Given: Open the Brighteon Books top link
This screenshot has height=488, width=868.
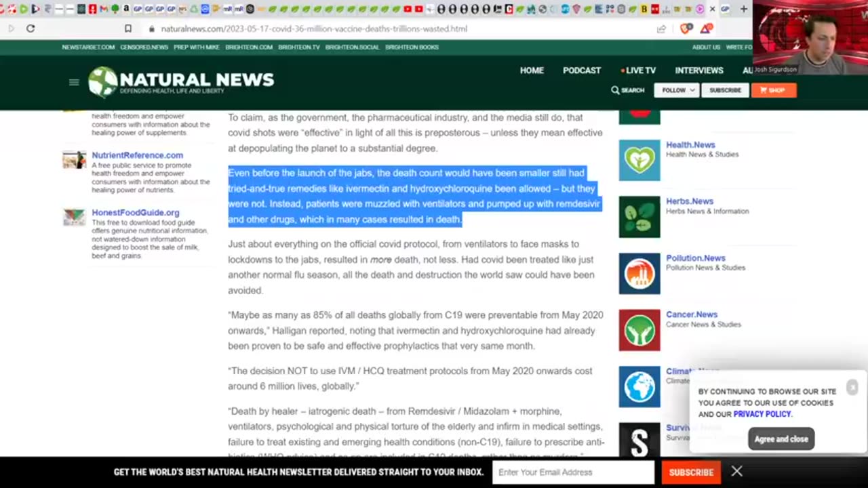Looking at the screenshot, I should pyautogui.click(x=412, y=47).
